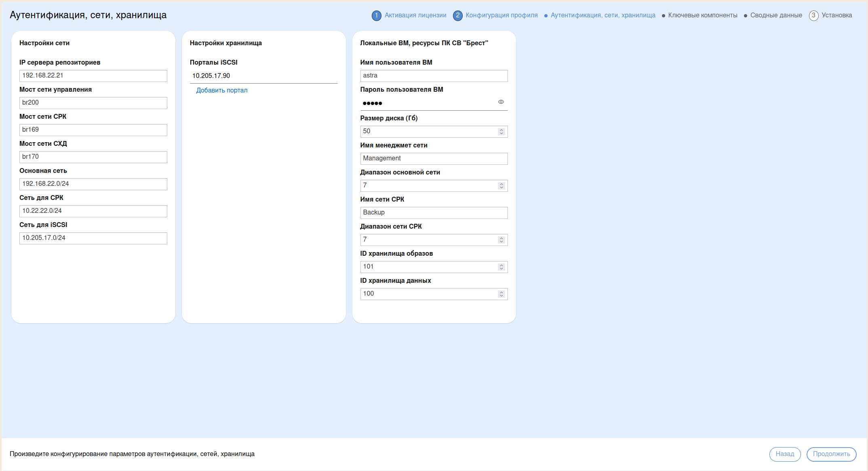
Task: Click the bottom hint Произведите конфигурирование text
Action: point(132,454)
